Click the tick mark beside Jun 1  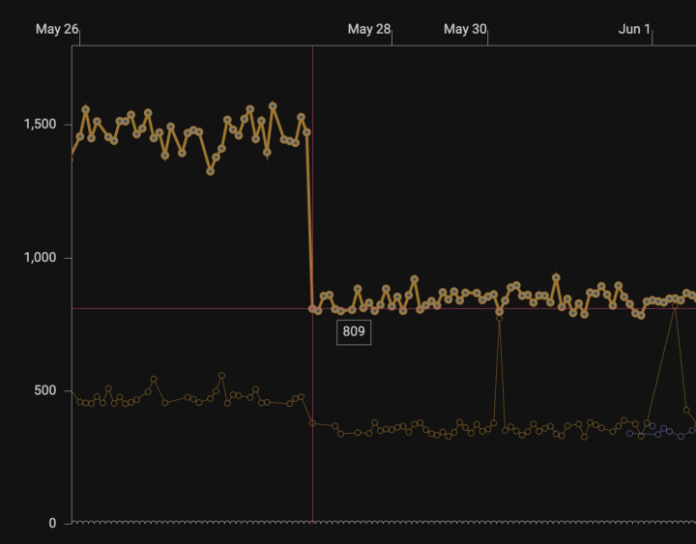click(x=652, y=38)
